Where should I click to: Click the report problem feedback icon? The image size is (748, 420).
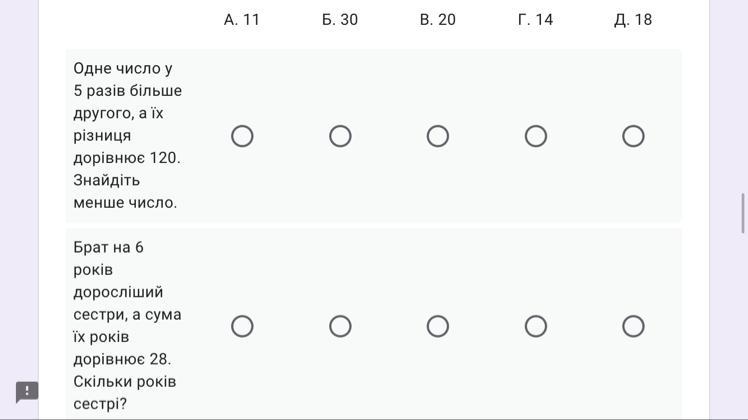(27, 391)
